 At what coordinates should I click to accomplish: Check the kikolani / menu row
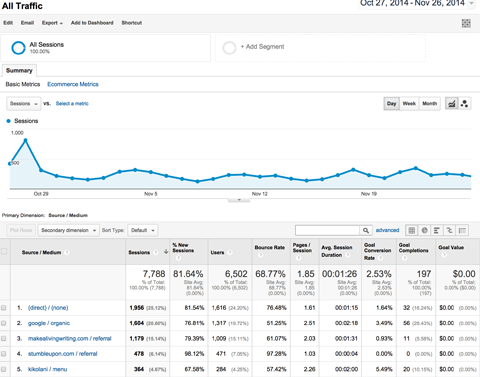click(4, 369)
